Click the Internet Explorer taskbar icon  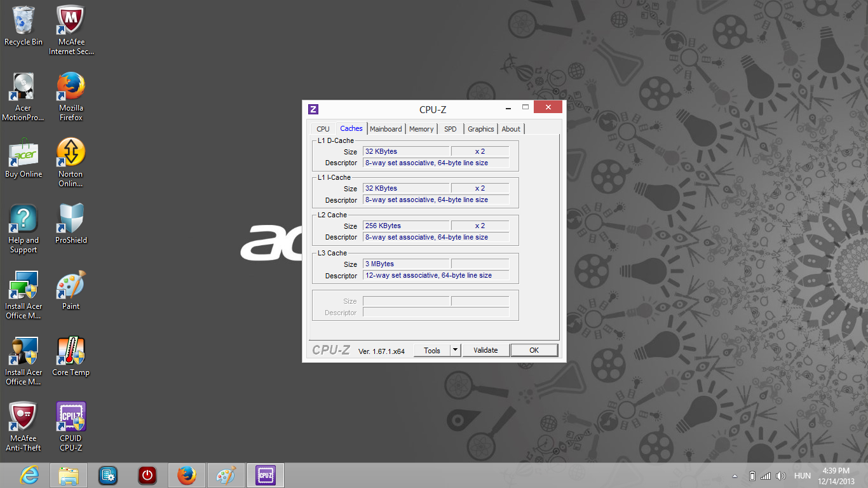(29, 475)
